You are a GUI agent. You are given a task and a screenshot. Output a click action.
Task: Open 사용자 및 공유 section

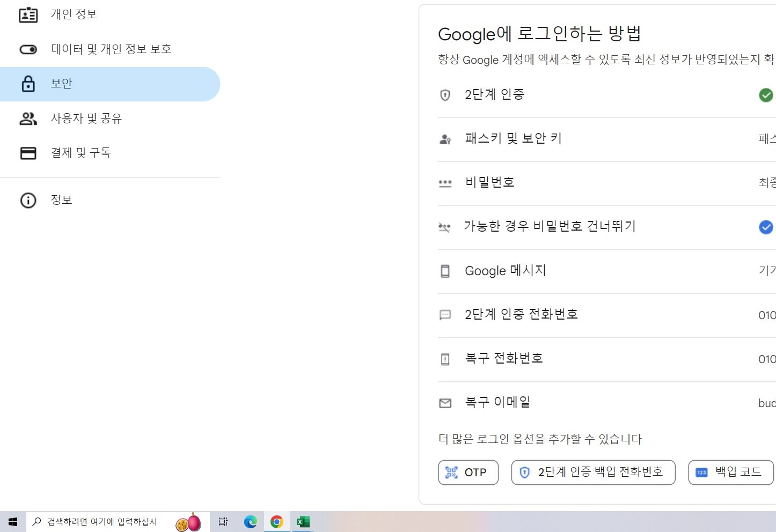coord(110,119)
